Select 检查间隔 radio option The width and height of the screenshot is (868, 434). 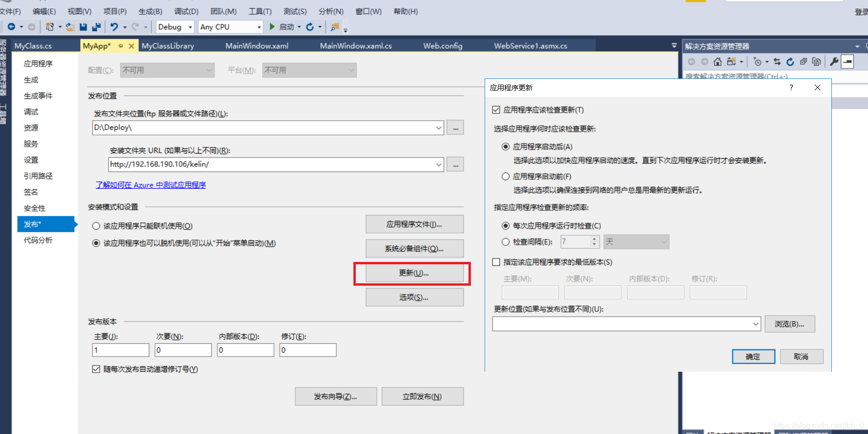pyautogui.click(x=506, y=242)
